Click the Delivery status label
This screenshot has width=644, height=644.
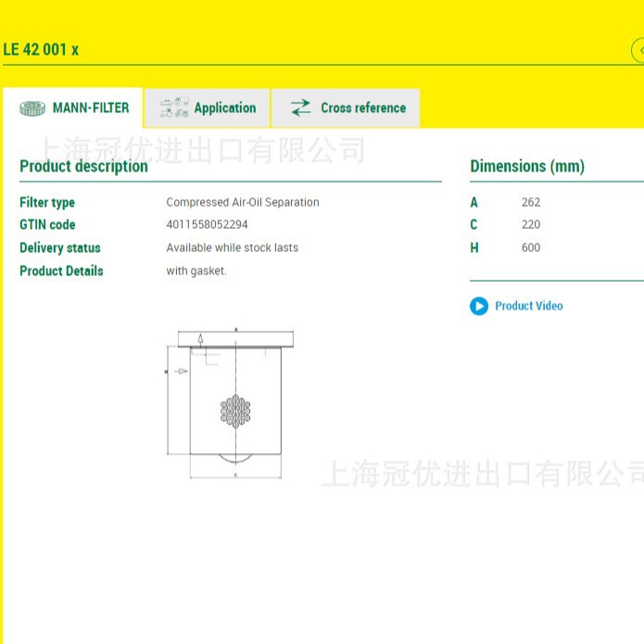60,247
